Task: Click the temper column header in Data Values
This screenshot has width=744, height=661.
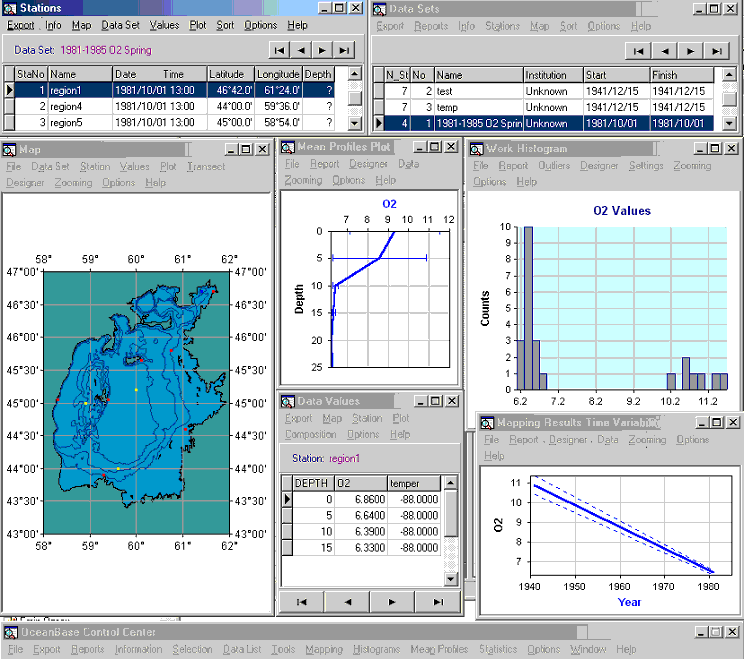Action: 414,484
